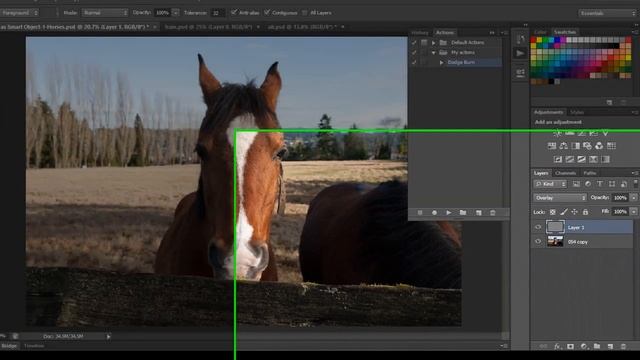The width and height of the screenshot is (640, 360).
Task: Lock layer position
Action: pos(574,212)
